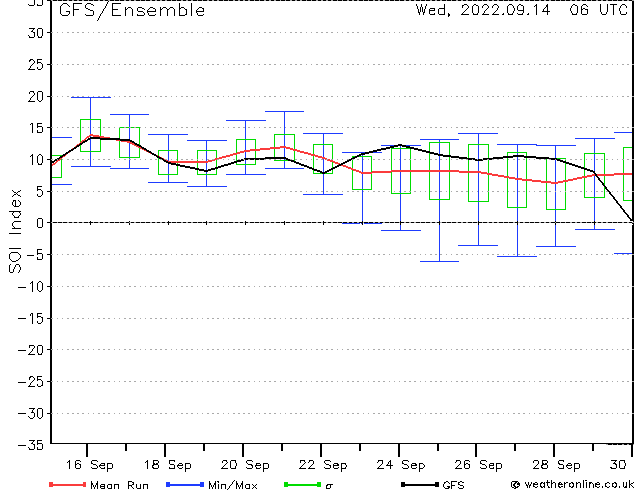Click the 'SOI Index' axis label
Image resolution: width=634 pixels, height=490 pixels.
15,231
